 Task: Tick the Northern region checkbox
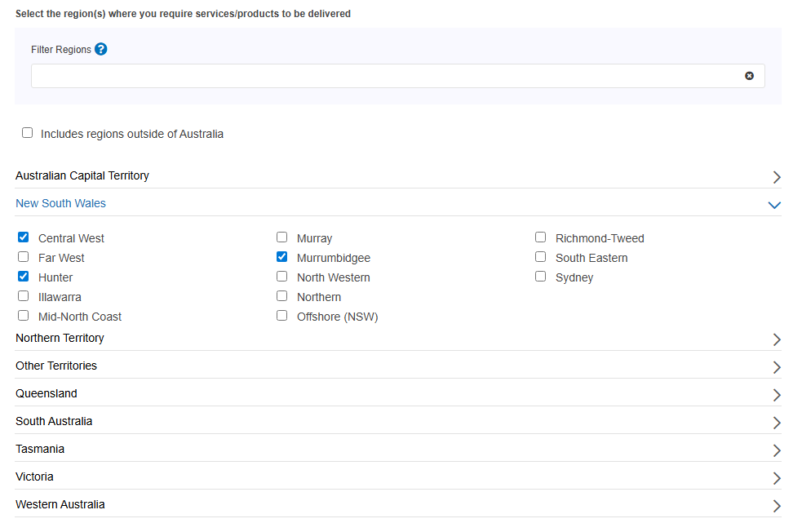pyautogui.click(x=281, y=296)
